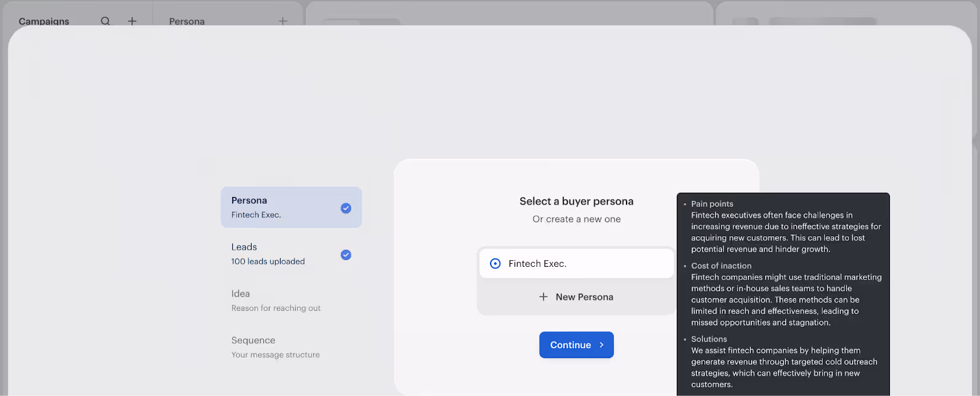Image resolution: width=980 pixels, height=396 pixels.
Task: Click the chevron arrow inside Continue
Action: coord(601,345)
